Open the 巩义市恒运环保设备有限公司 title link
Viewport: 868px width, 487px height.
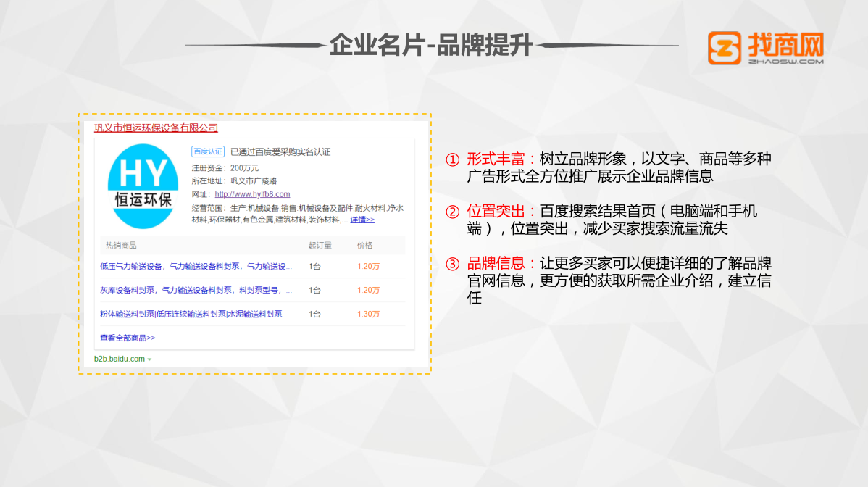(x=156, y=128)
